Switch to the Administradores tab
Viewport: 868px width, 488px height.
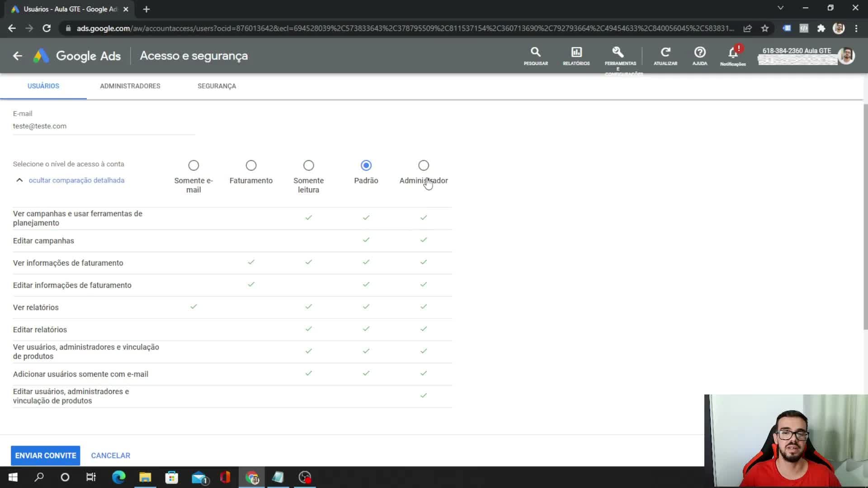click(x=130, y=86)
